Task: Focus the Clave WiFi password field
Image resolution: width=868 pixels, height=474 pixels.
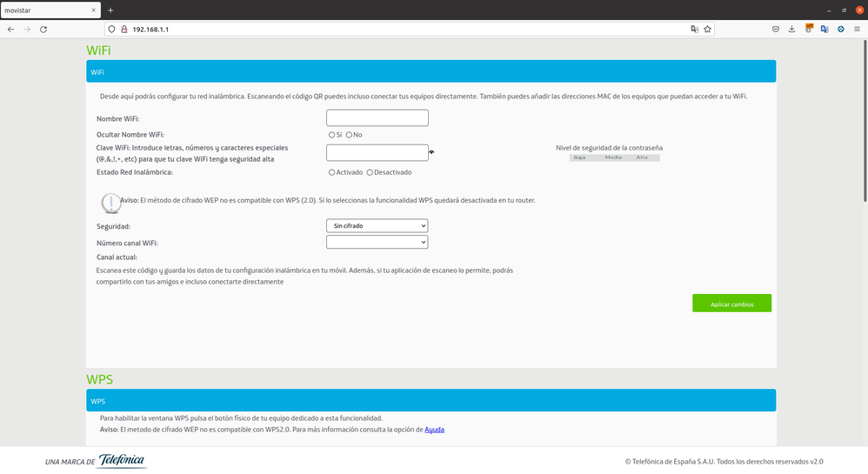Action: [377, 152]
